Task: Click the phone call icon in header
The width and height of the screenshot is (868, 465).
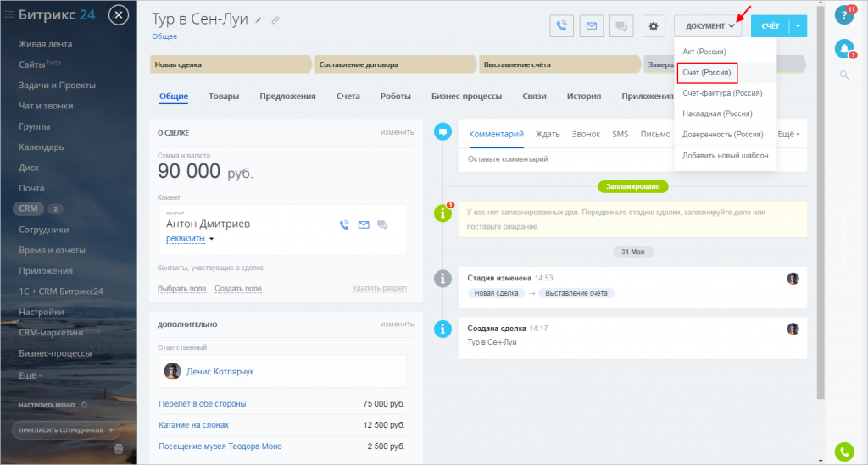Action: point(561,26)
